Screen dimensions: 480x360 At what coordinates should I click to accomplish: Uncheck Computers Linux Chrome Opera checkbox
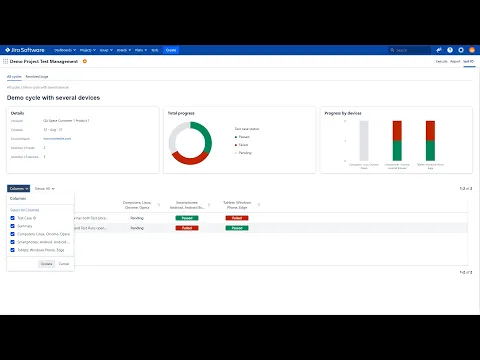12,234
